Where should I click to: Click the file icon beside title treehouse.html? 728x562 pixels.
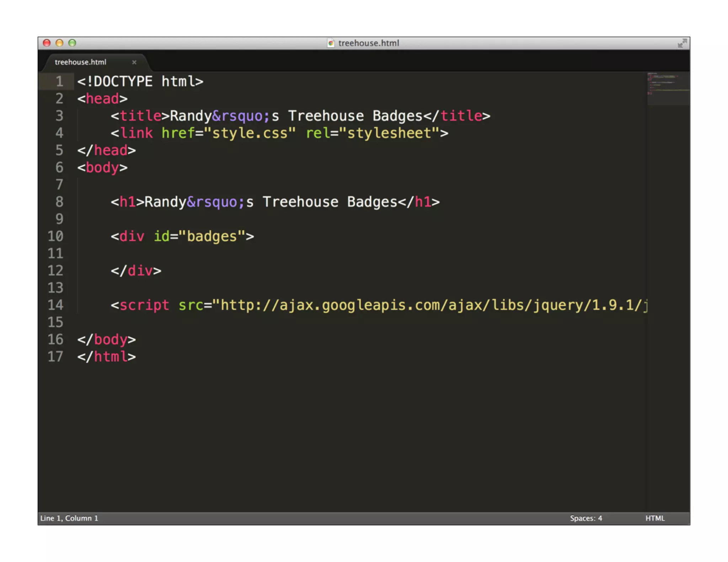[331, 43]
